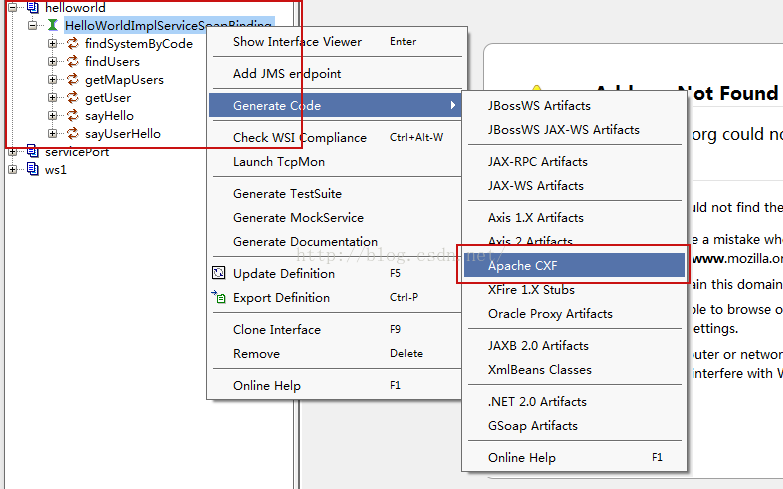Choose Axis 1.X Artifacts
Viewport: 783px width, 489px height.
pos(574,217)
